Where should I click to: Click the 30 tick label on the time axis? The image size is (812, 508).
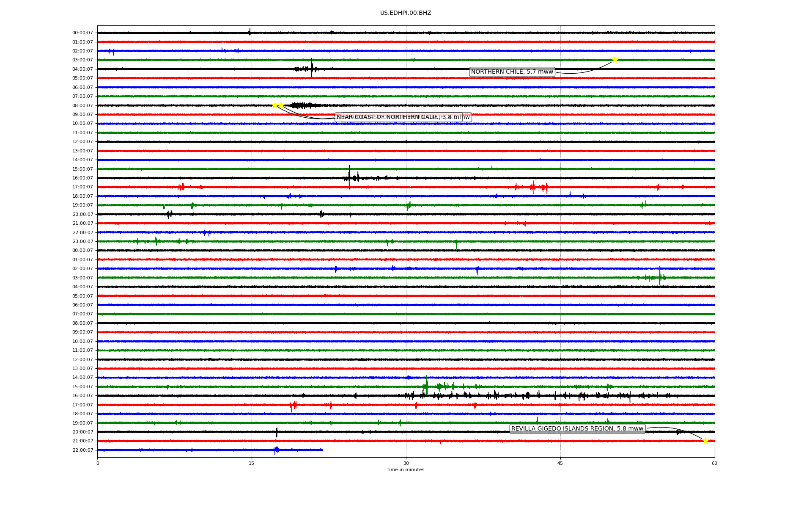406,463
